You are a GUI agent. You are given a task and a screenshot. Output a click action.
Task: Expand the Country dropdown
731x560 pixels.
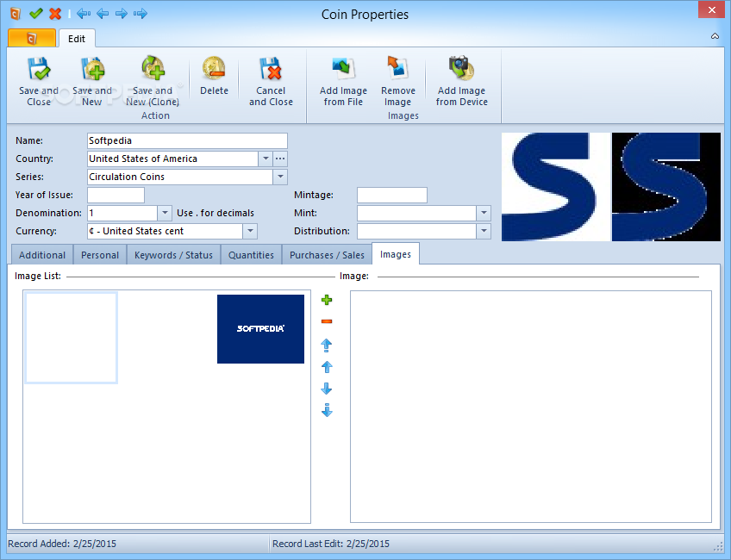[266, 159]
